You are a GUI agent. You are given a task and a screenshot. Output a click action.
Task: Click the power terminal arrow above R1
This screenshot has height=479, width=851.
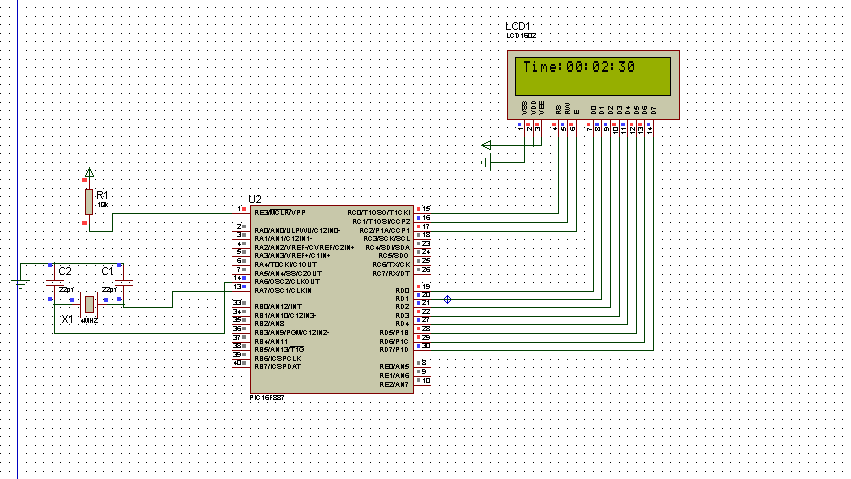(x=90, y=173)
